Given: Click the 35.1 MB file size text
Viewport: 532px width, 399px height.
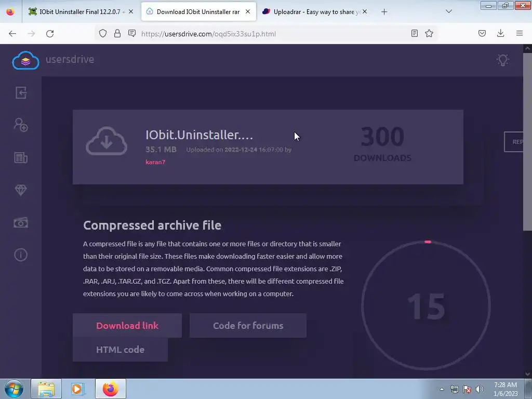Looking at the screenshot, I should 161,150.
